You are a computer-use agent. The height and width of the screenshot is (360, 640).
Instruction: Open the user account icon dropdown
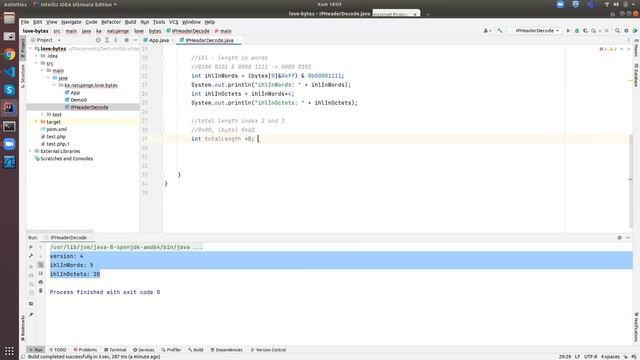pos(487,31)
